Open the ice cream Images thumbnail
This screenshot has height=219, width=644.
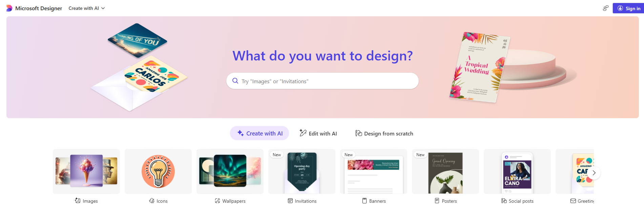click(x=86, y=171)
